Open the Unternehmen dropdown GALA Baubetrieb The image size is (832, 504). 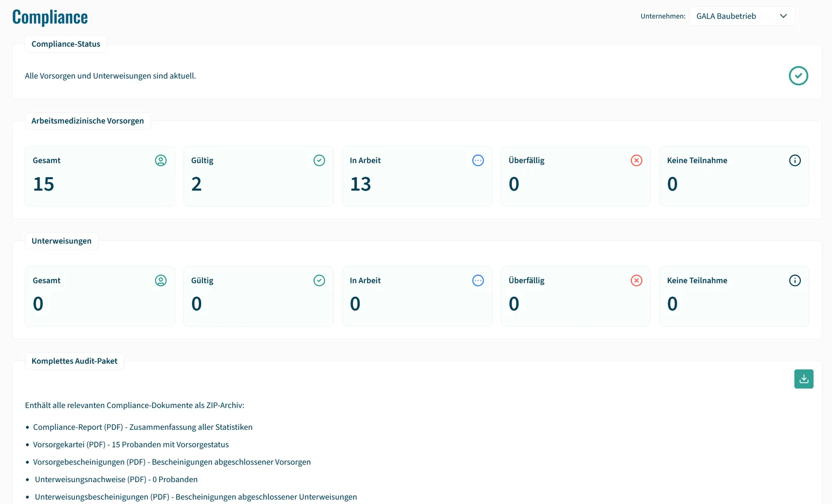click(742, 16)
